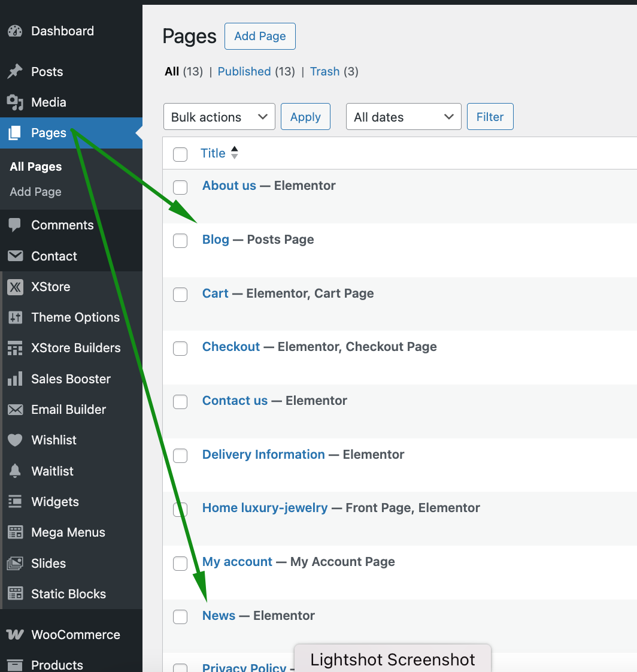Click the Sales Booster bar chart icon
637x672 pixels.
click(15, 379)
